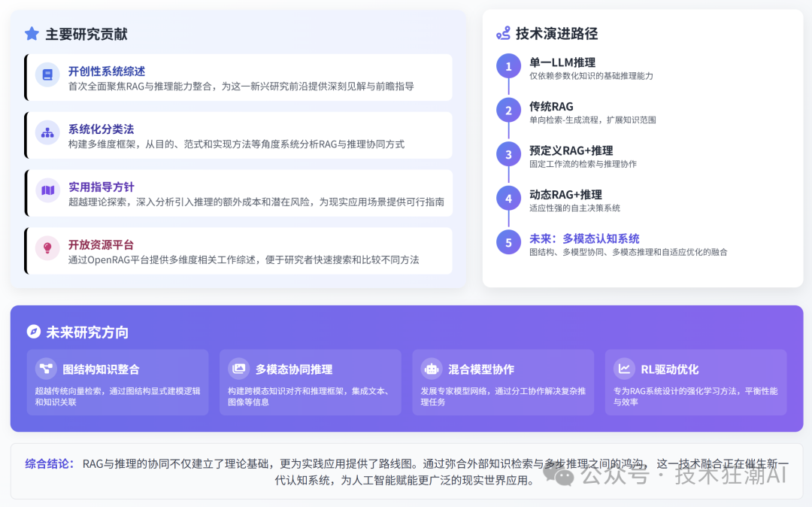Select step 5 circle for 未来 多模态认知系统

tap(508, 242)
